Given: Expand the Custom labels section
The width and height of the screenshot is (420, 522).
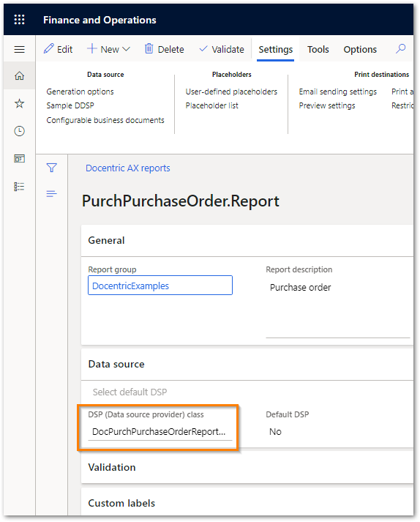Looking at the screenshot, I should (247, 503).
